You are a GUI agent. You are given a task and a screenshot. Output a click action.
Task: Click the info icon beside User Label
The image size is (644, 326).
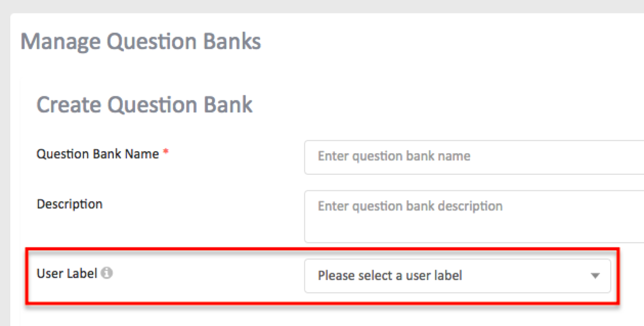point(107,273)
